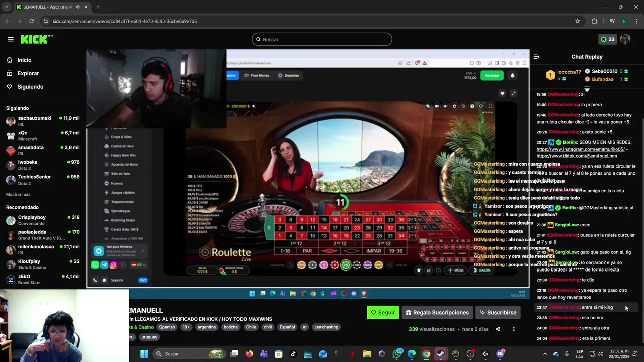Open a new Chrome tab
The image size is (644, 362).
click(x=98, y=7)
